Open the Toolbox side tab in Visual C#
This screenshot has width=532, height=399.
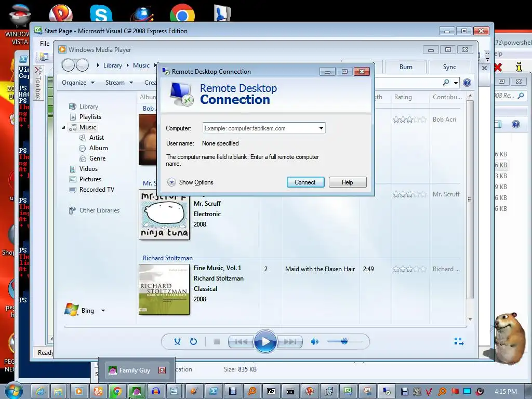click(x=38, y=83)
